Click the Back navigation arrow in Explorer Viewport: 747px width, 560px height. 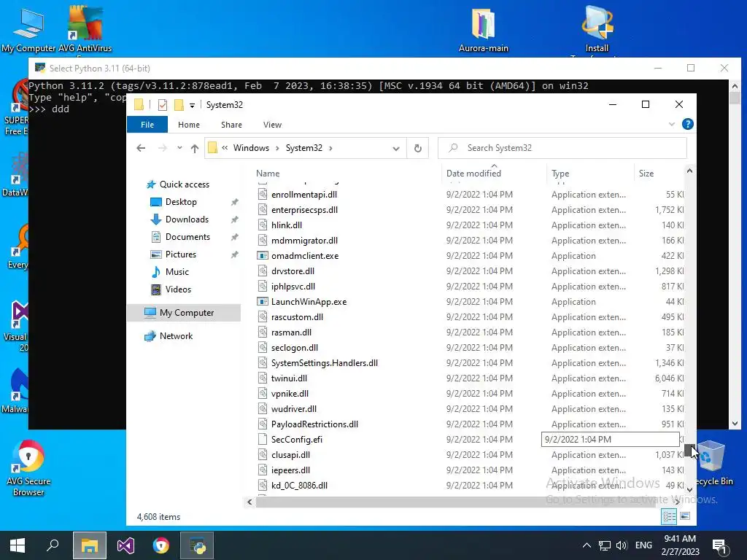[x=141, y=148]
